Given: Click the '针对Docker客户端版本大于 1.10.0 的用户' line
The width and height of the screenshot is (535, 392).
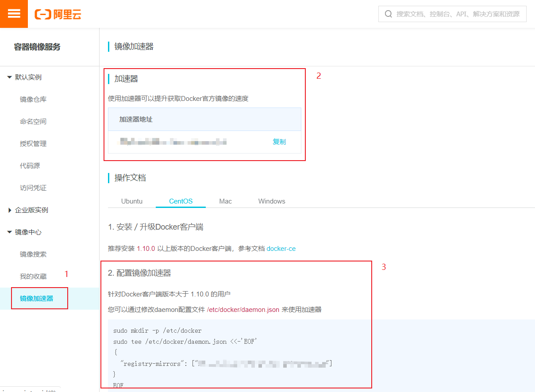Looking at the screenshot, I should (169, 294).
